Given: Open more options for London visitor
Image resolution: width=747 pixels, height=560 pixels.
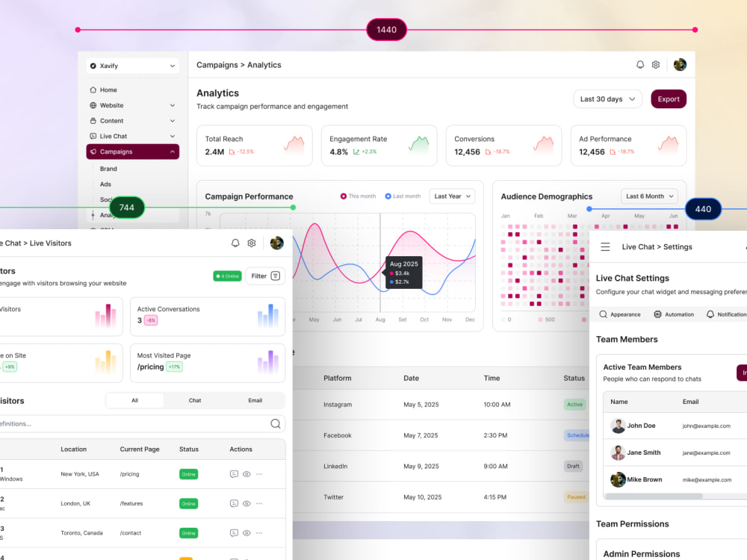Looking at the screenshot, I should pos(259,504).
